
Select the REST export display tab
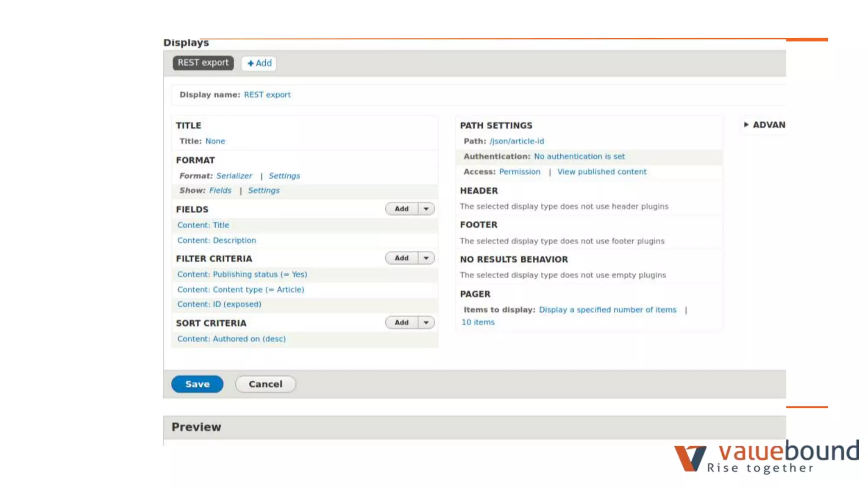pos(203,63)
